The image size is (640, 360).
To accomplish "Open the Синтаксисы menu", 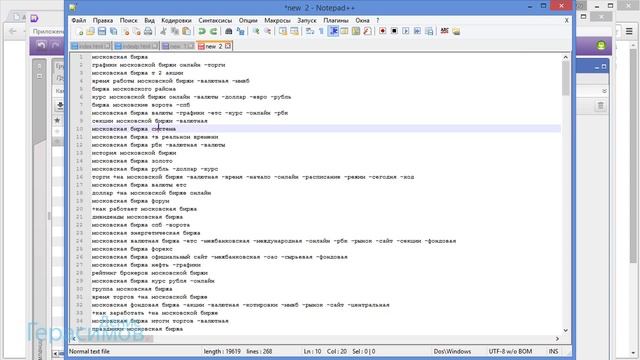I will (215, 20).
